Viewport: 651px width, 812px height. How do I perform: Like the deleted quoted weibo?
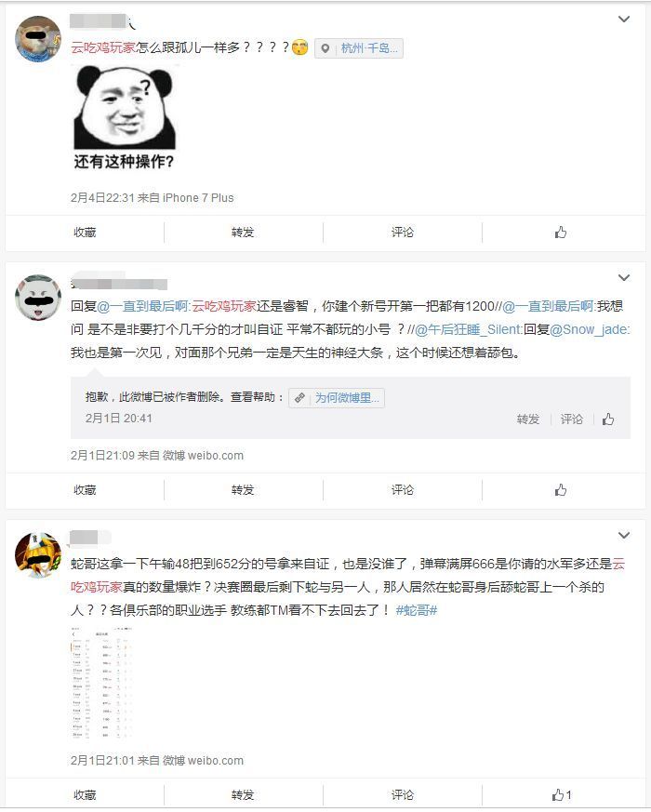608,419
